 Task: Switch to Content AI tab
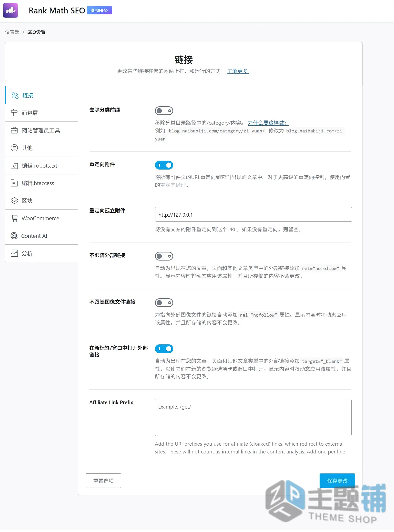click(x=42, y=236)
